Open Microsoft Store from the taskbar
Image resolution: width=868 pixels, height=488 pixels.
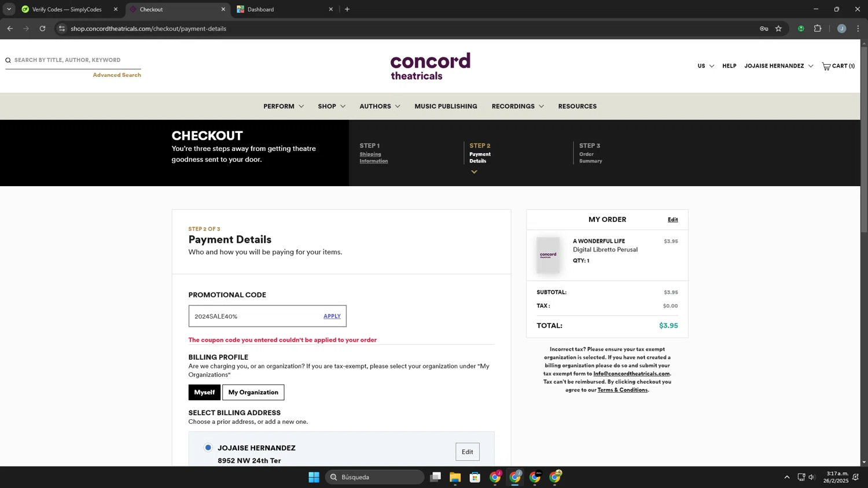[475, 477]
